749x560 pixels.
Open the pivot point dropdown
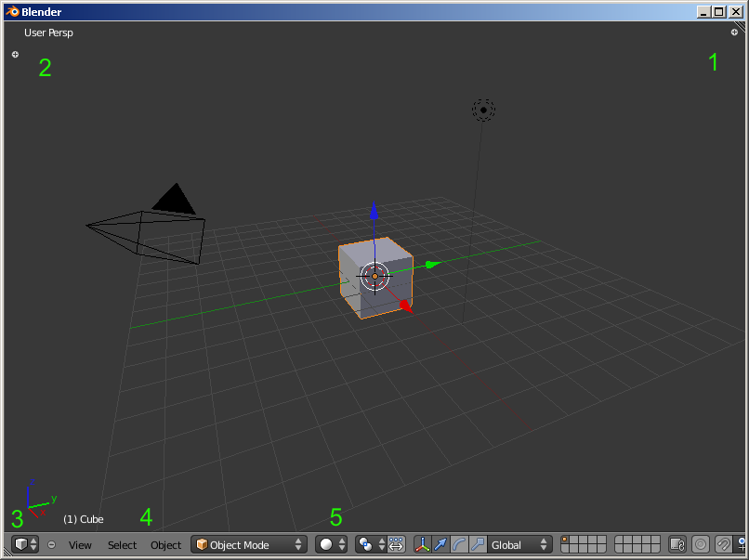(x=371, y=544)
